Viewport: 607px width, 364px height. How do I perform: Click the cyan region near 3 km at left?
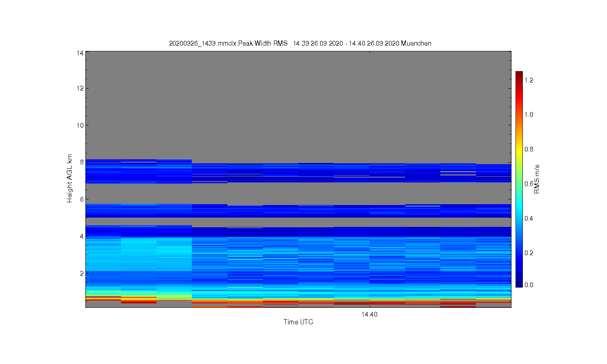coord(138,254)
